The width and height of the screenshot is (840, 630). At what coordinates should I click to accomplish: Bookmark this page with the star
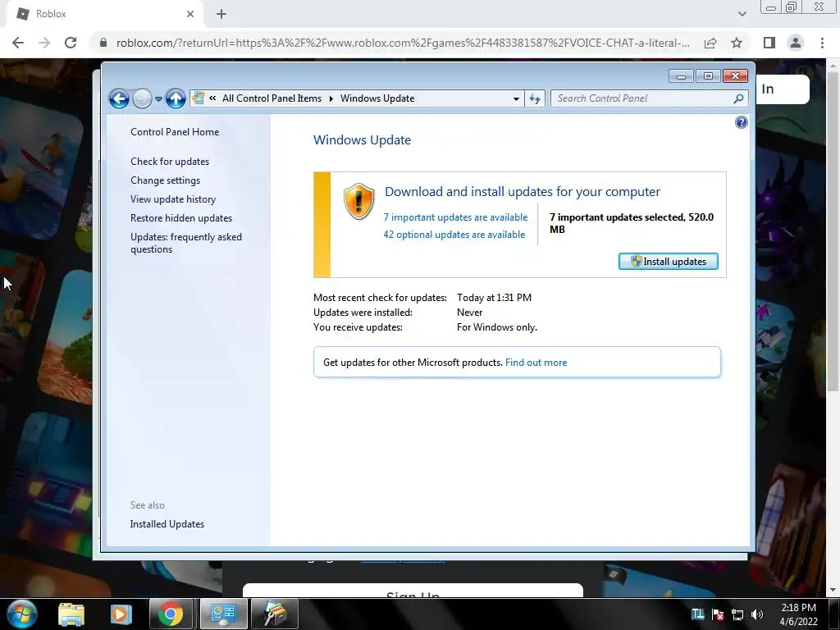737,43
